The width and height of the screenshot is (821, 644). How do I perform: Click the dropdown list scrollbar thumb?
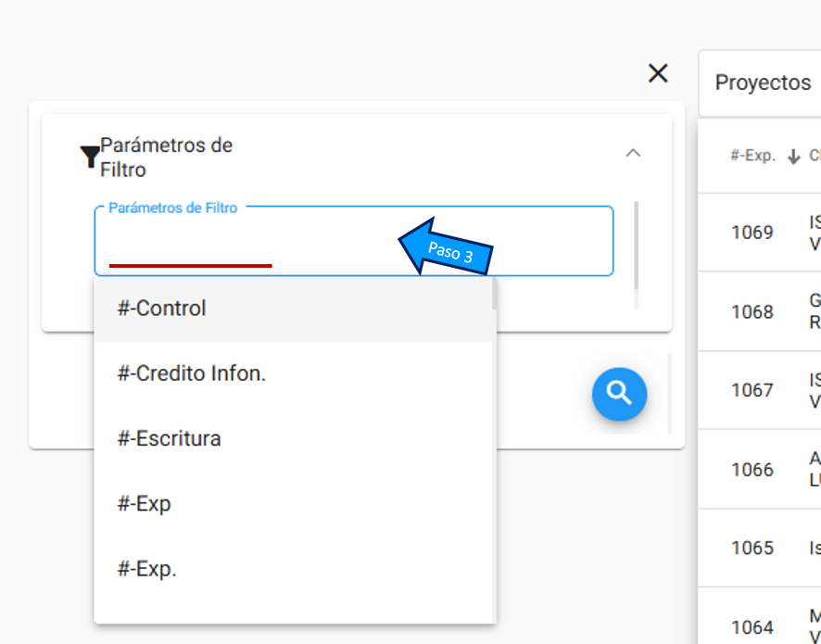(494, 293)
